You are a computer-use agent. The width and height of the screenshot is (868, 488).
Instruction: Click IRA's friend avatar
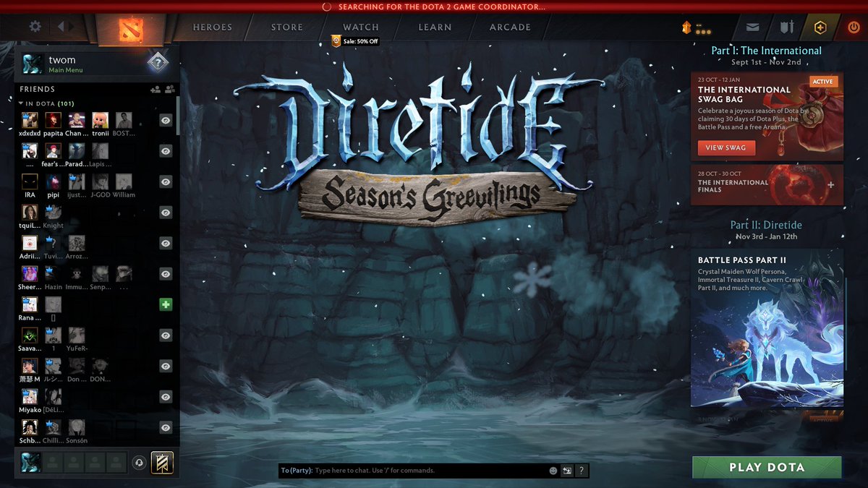30,181
